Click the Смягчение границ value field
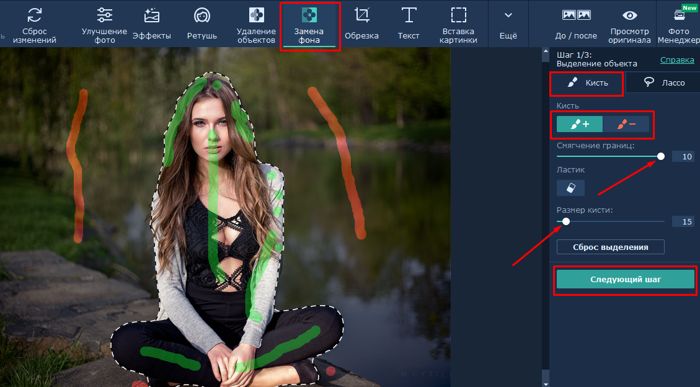The image size is (700, 387). pos(683,157)
